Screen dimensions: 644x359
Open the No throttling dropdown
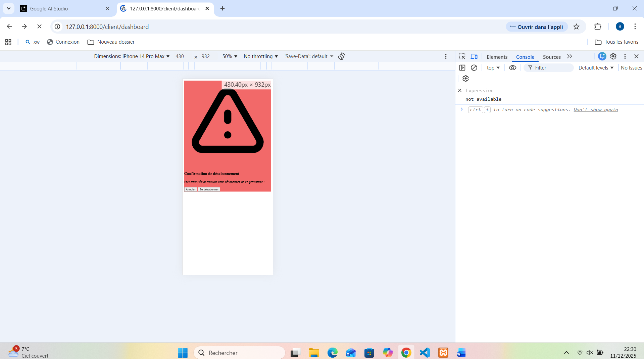coord(261,56)
